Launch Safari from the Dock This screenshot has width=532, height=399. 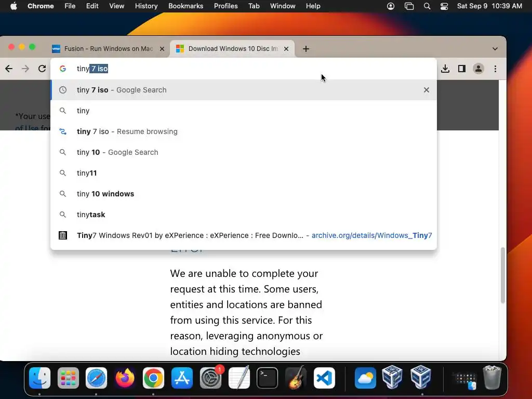(96, 378)
